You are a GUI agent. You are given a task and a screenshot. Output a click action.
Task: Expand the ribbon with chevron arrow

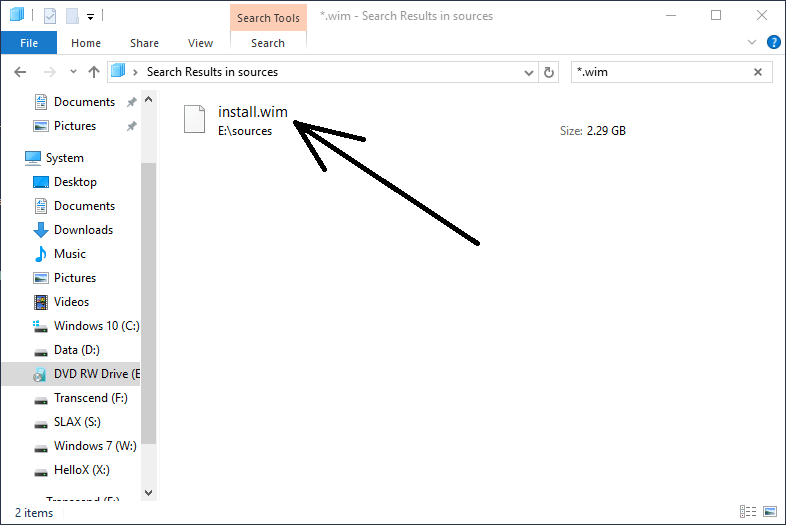click(752, 43)
